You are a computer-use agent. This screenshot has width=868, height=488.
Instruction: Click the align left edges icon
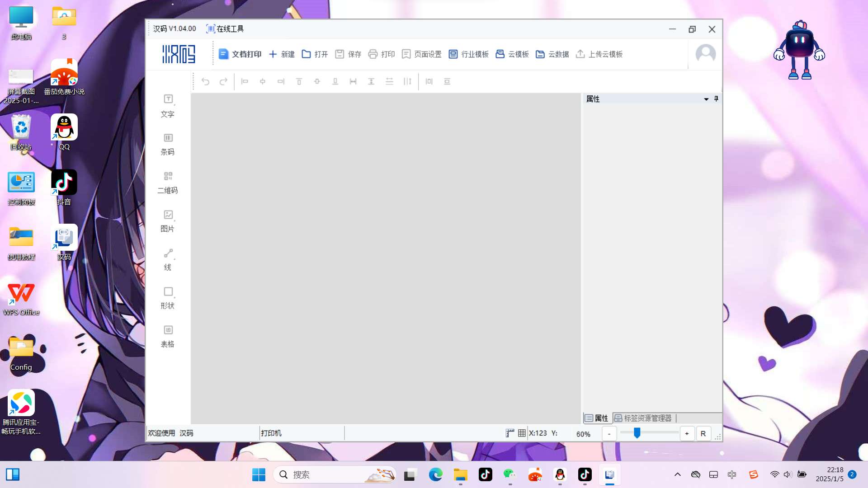245,81
